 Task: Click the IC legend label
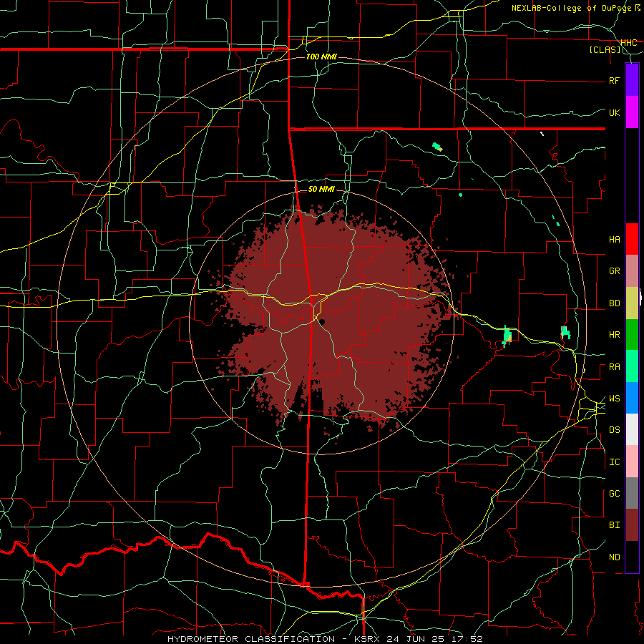tap(615, 462)
